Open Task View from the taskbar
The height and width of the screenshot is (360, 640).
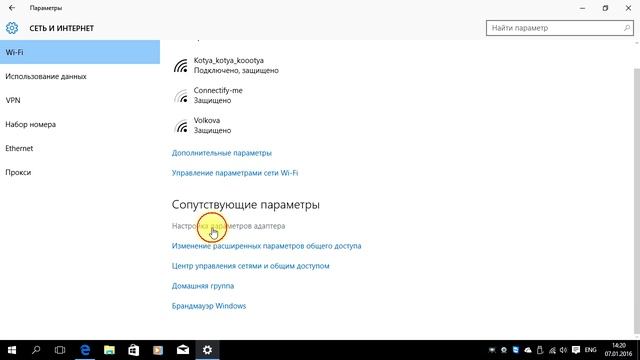coord(60,350)
